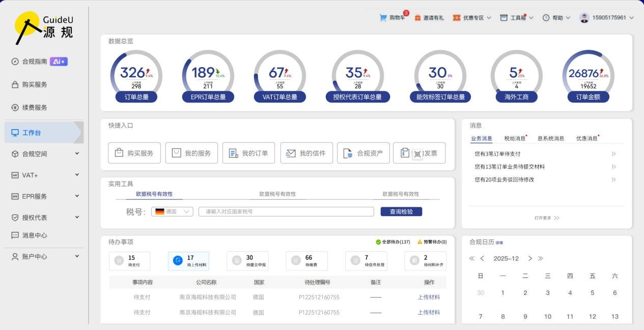Click the user avatar icon
644x330 pixels.
tap(584, 18)
